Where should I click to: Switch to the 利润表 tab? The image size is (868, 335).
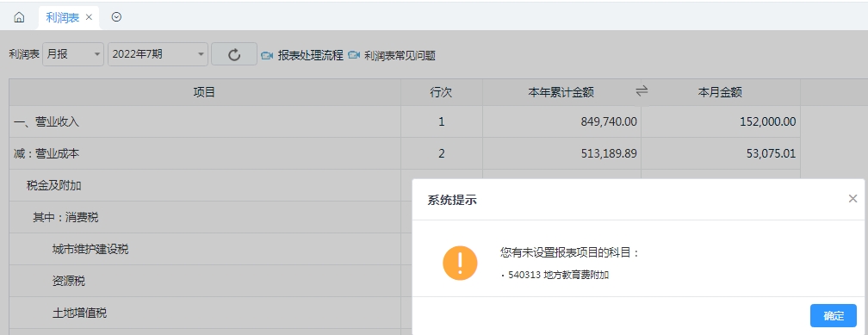63,18
